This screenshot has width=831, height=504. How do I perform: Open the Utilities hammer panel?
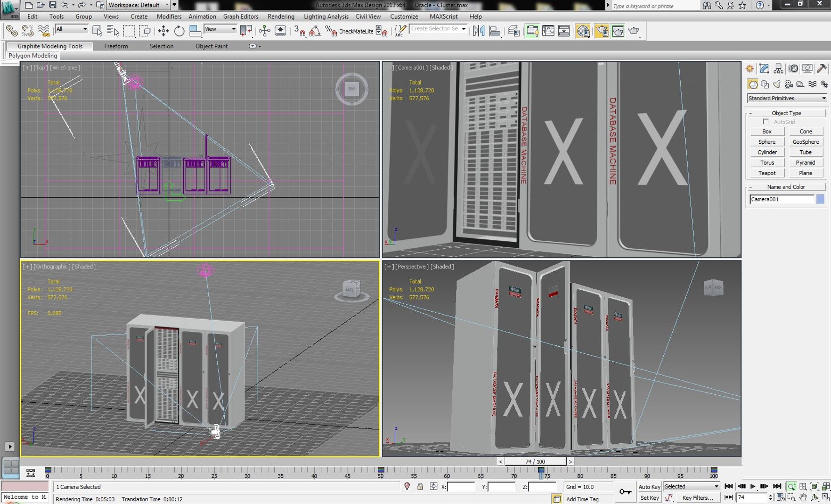point(822,69)
